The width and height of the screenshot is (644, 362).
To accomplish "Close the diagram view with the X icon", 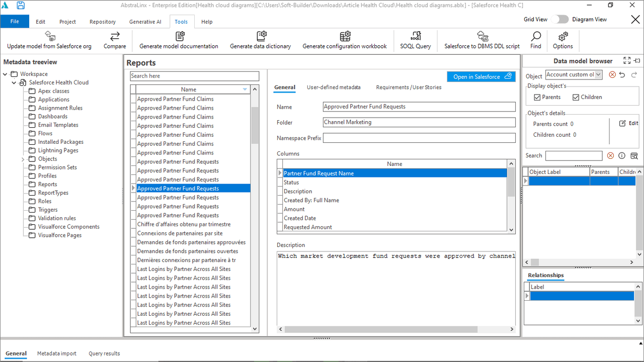I will (x=635, y=19).
